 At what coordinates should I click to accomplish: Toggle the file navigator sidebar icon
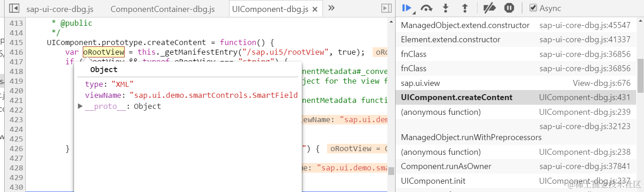pyautogui.click(x=14, y=8)
